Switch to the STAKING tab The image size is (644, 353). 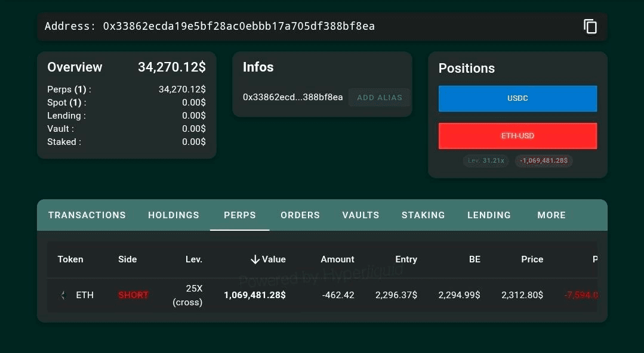tap(423, 215)
